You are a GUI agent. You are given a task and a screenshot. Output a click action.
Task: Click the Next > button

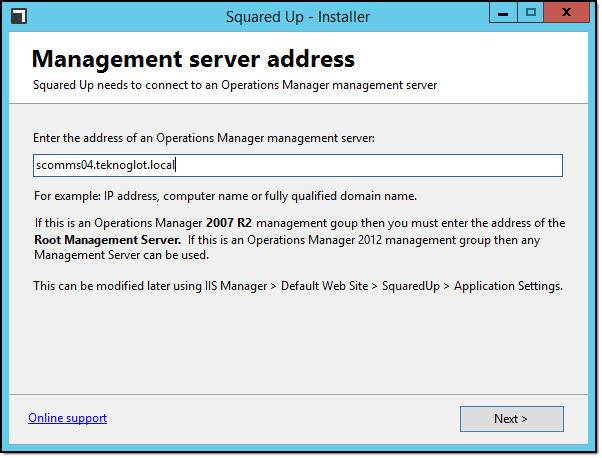[x=511, y=419]
